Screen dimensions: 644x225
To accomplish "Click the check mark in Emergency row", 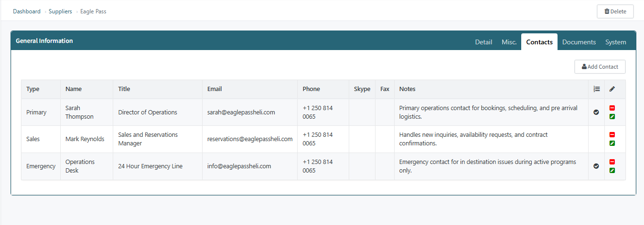I will point(596,166).
